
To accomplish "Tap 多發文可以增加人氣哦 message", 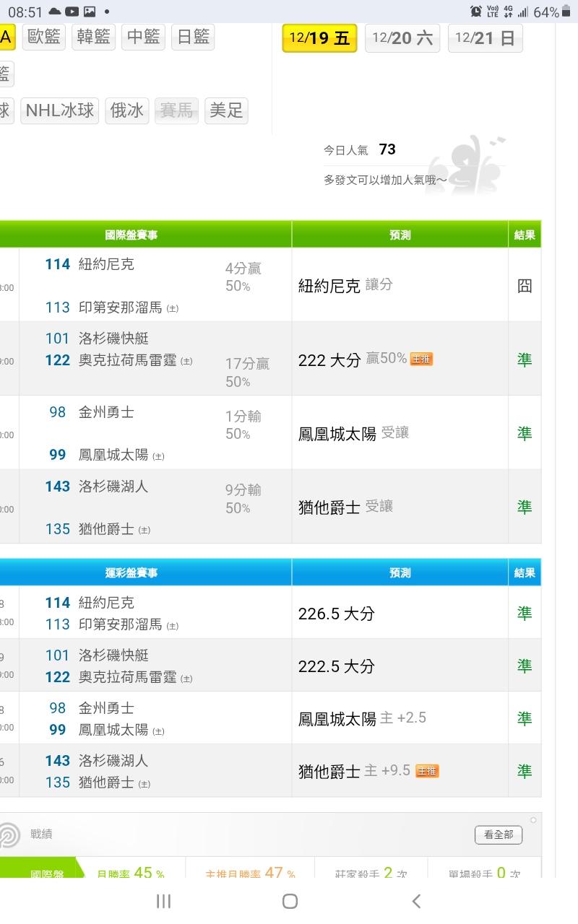I will (x=385, y=180).
